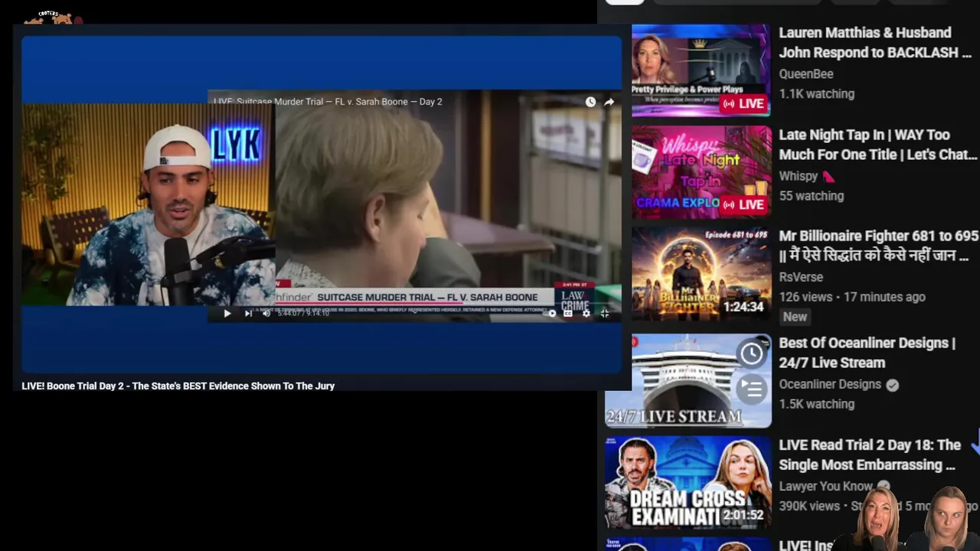Screen dimensions: 980x551
Task: Skip to next video in embedded player
Action: [x=247, y=313]
